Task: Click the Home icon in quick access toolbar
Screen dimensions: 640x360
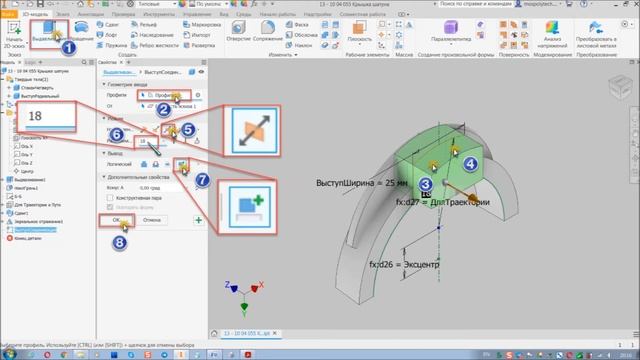Action: (x=81, y=4)
